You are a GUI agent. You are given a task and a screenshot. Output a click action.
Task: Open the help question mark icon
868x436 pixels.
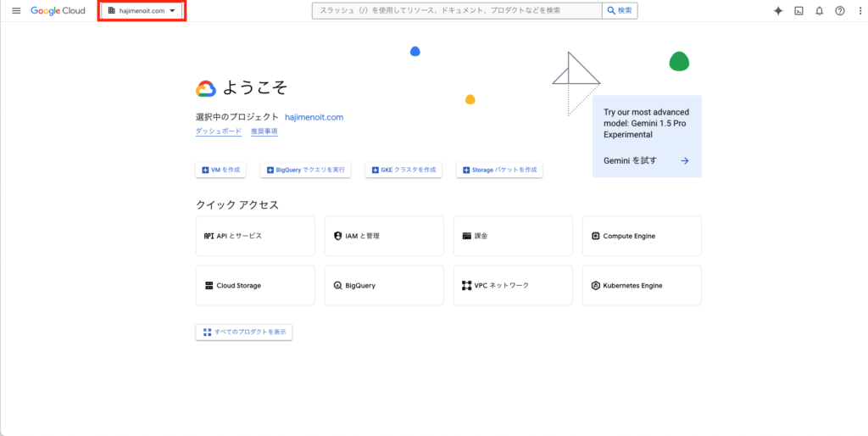[x=840, y=10]
